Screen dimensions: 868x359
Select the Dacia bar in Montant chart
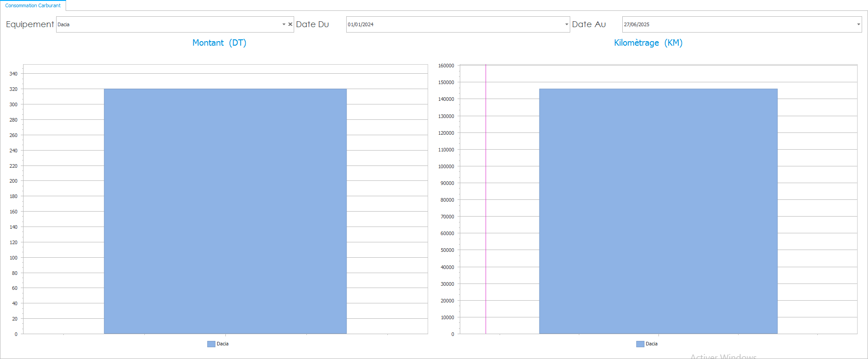[225, 211]
